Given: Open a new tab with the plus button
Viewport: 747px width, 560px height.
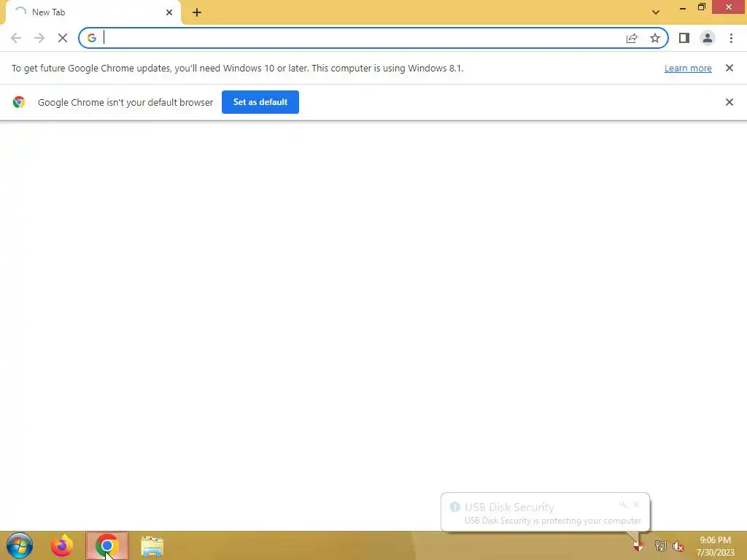Looking at the screenshot, I should [197, 12].
